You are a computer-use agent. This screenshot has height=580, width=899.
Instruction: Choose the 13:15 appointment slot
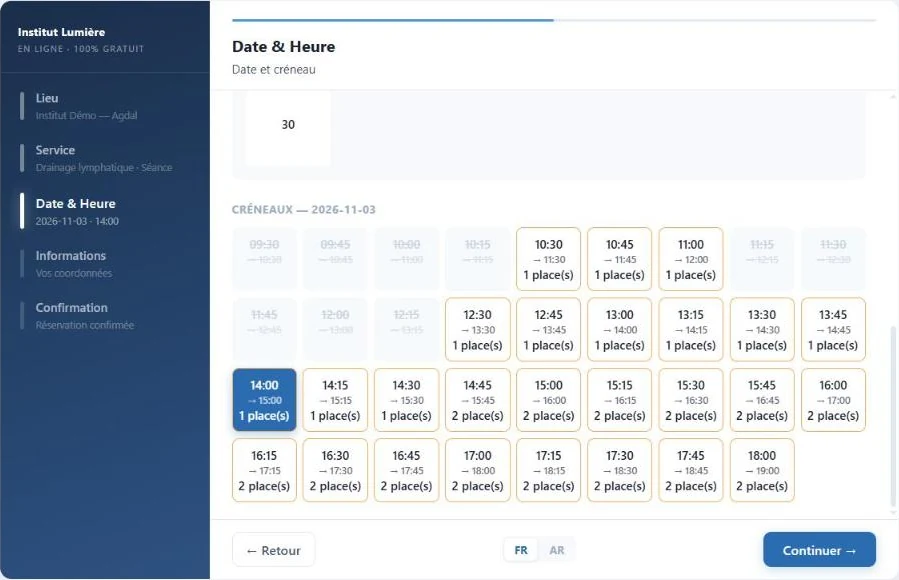[690, 330]
